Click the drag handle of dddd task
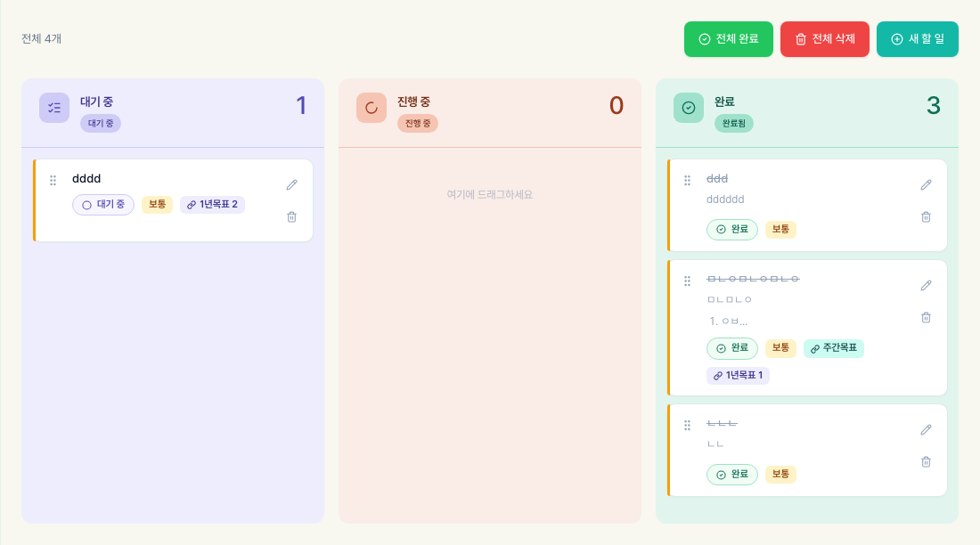980x545 pixels. point(53,180)
